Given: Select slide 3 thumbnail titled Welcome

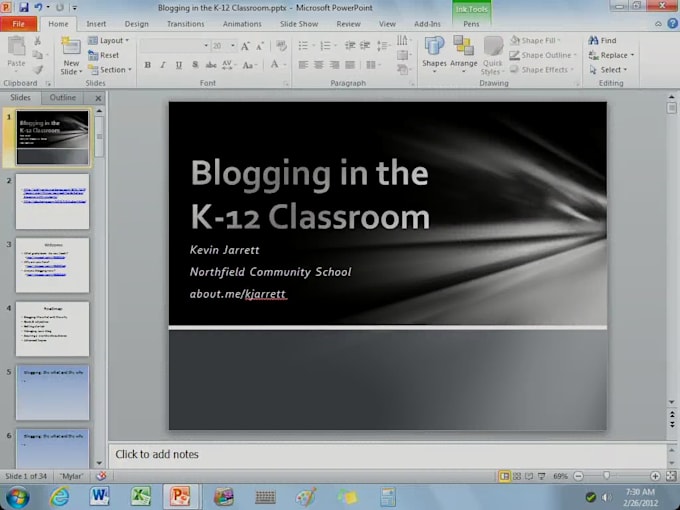Looking at the screenshot, I should 52,265.
